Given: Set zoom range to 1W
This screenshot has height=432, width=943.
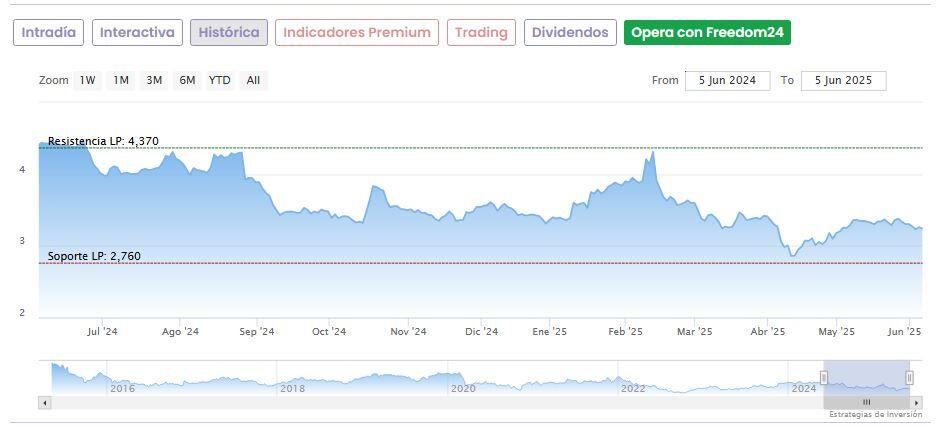Looking at the screenshot, I should point(88,81).
